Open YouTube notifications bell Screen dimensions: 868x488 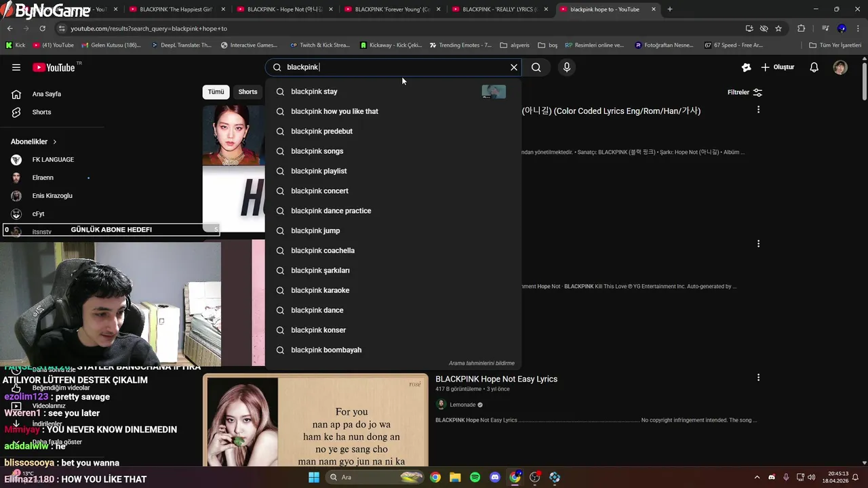pos(814,67)
